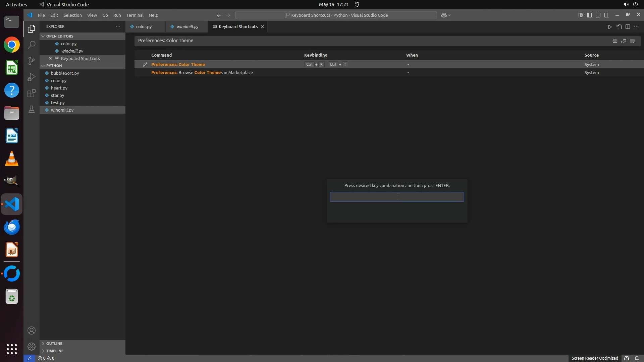Screen dimensions: 644x362
Task: Collapse the OPEN EDITORS section
Action: tap(60, 36)
